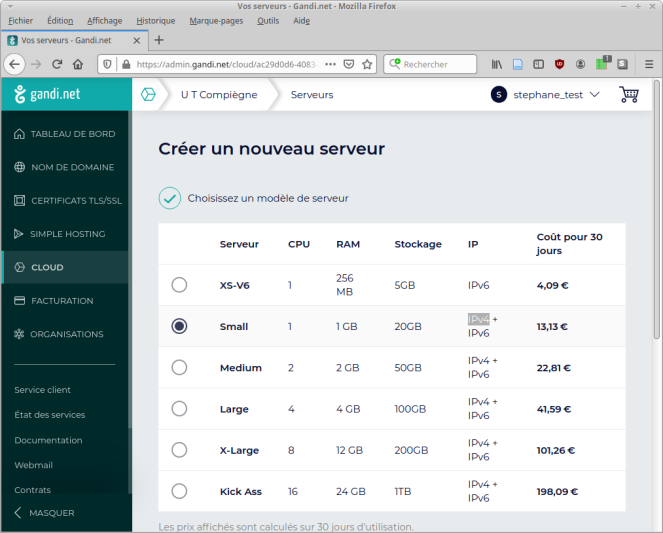Go to the Firefox home page
This screenshot has height=533, width=663.
pyautogui.click(x=78, y=64)
